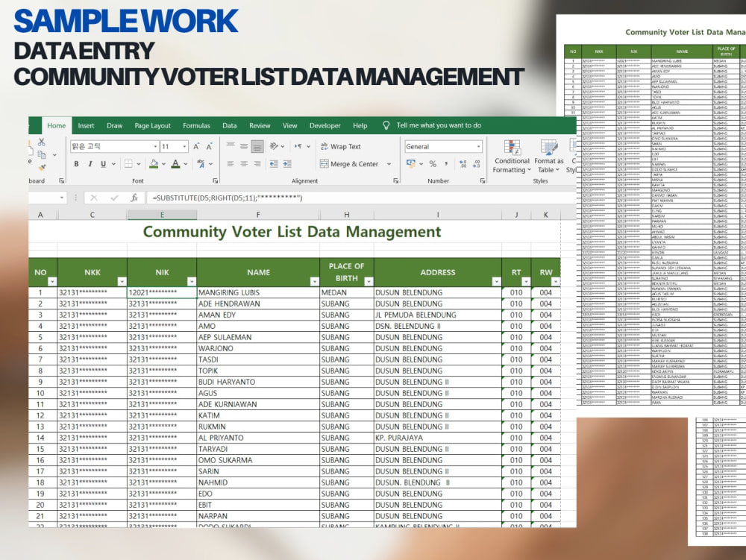Screen dimensions: 746x560
Task: Click the Middle Align icon
Action: pyautogui.click(x=244, y=146)
